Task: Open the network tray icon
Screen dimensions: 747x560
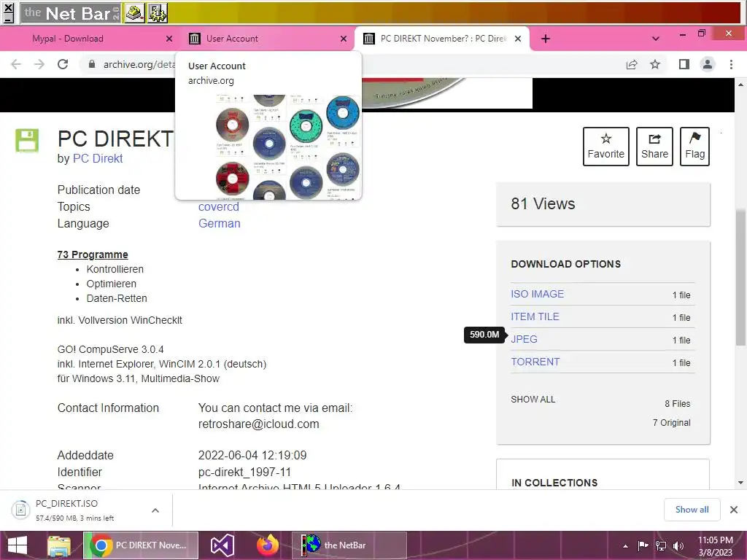Action: pyautogui.click(x=661, y=546)
